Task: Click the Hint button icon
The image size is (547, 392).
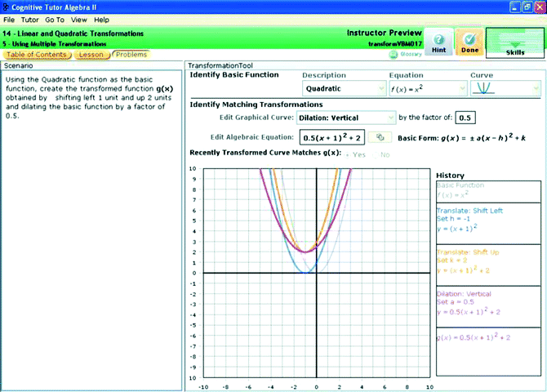Action: point(438,42)
